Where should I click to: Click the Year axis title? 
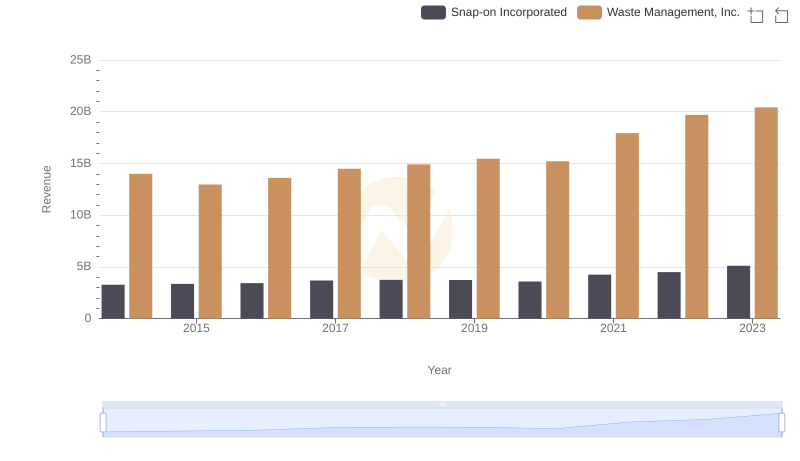coord(439,370)
